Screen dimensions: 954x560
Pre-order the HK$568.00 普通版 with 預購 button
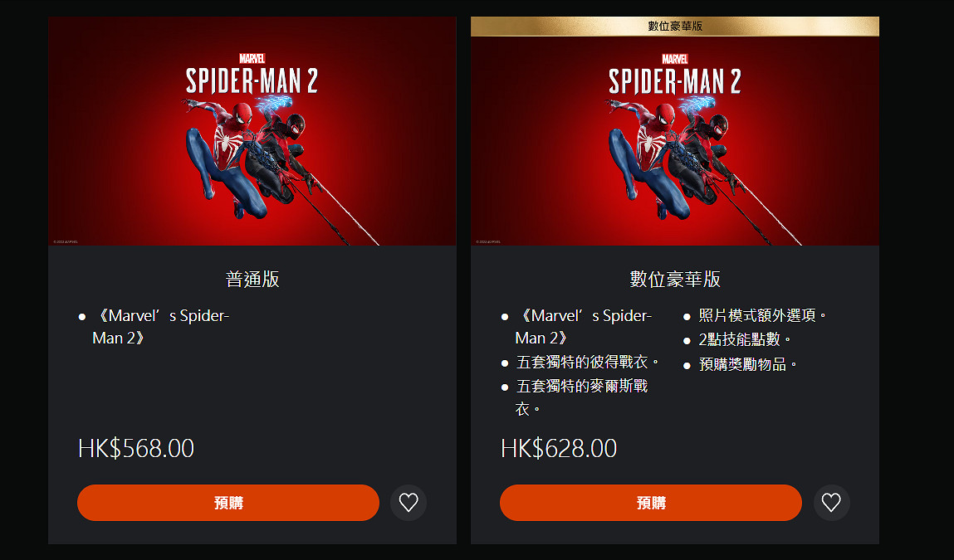228,502
